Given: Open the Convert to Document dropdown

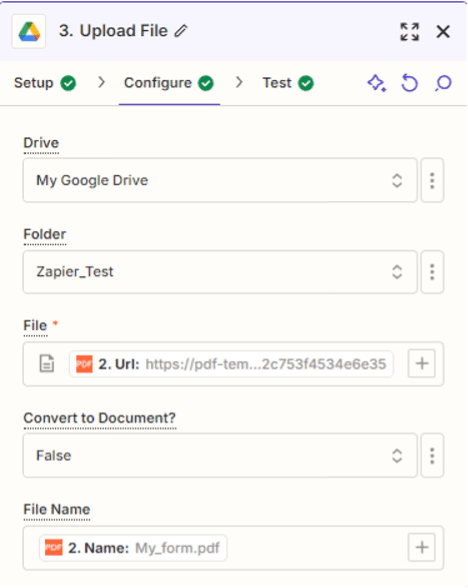Looking at the screenshot, I should click(x=220, y=456).
